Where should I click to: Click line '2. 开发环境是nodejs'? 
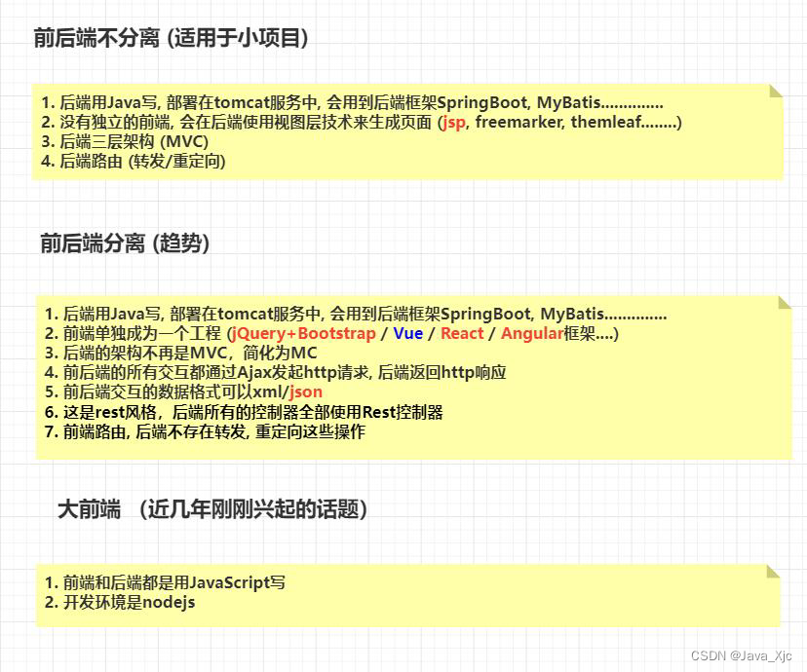[x=120, y=602]
